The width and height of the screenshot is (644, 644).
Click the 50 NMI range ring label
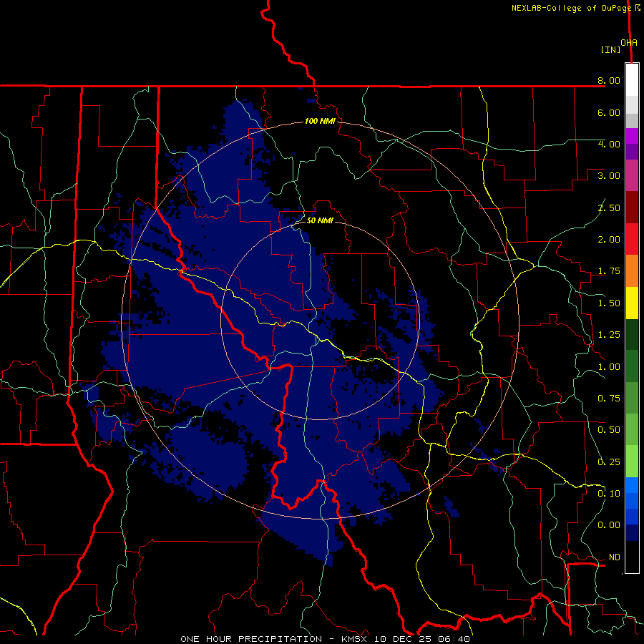pyautogui.click(x=320, y=220)
